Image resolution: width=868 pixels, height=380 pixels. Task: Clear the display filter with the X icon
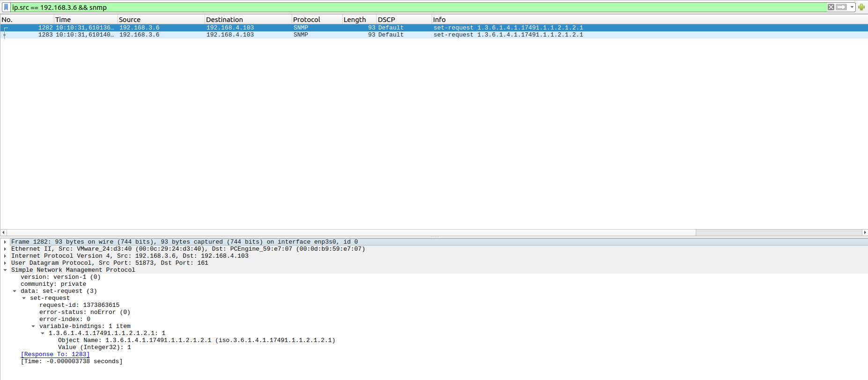click(x=831, y=7)
